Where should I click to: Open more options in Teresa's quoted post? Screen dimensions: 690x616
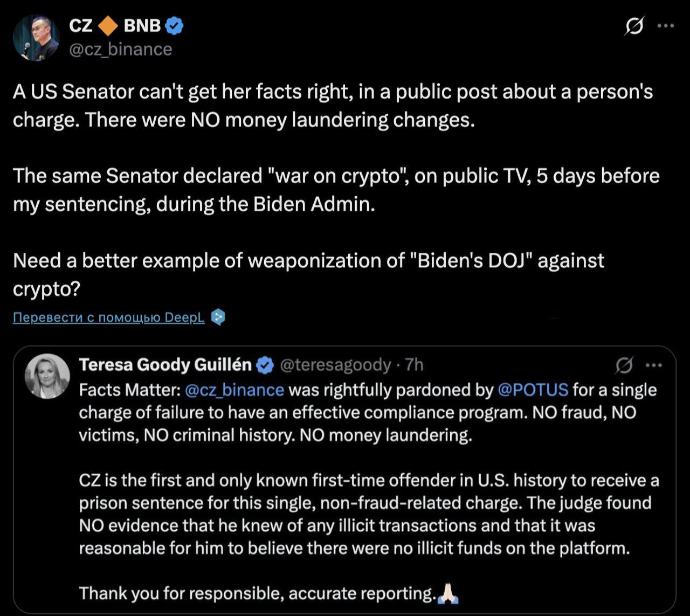(x=653, y=366)
